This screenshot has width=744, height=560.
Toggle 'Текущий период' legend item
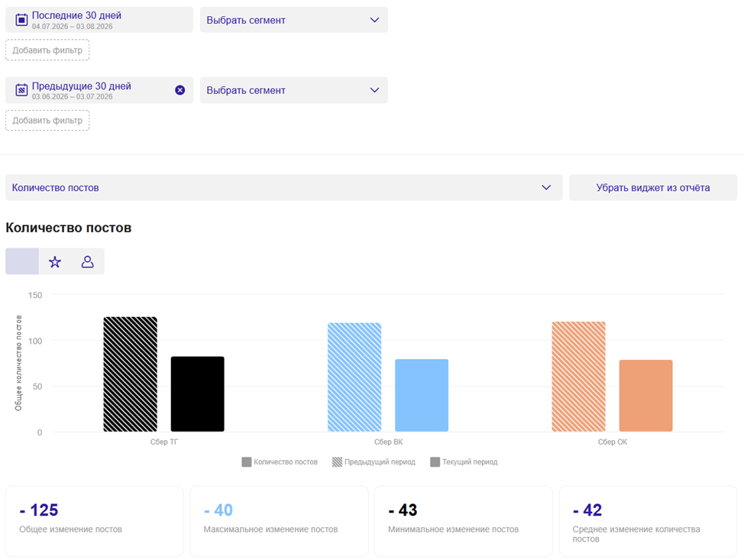(464, 461)
